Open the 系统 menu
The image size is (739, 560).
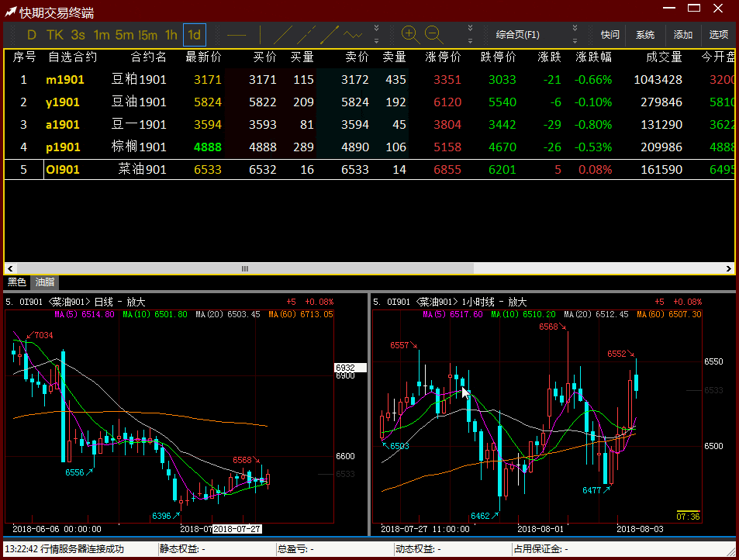click(x=644, y=35)
